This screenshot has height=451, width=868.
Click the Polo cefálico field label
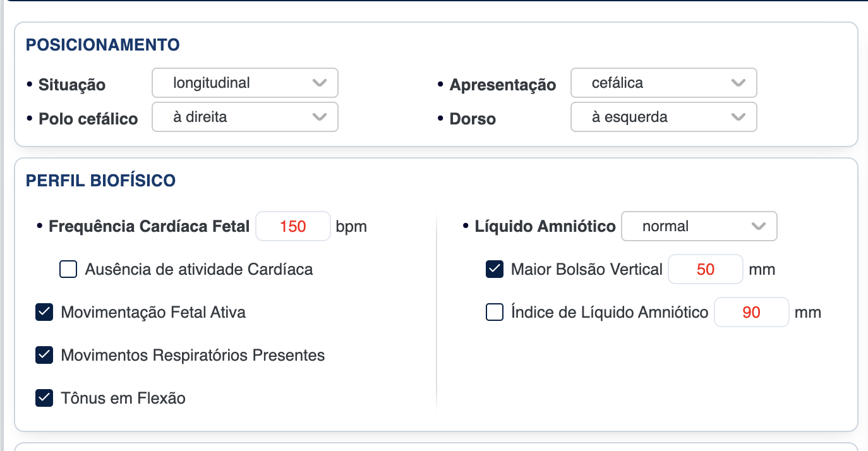[x=88, y=119]
